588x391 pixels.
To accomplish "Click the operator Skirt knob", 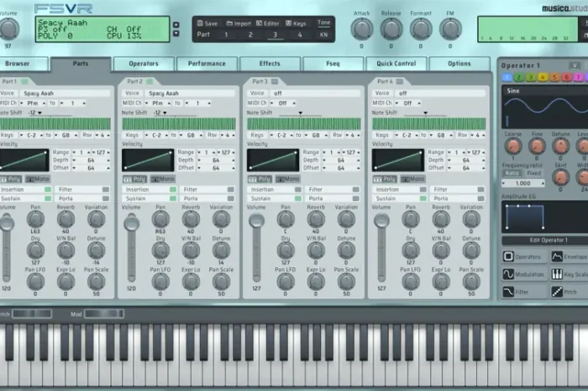I will pos(560,178).
